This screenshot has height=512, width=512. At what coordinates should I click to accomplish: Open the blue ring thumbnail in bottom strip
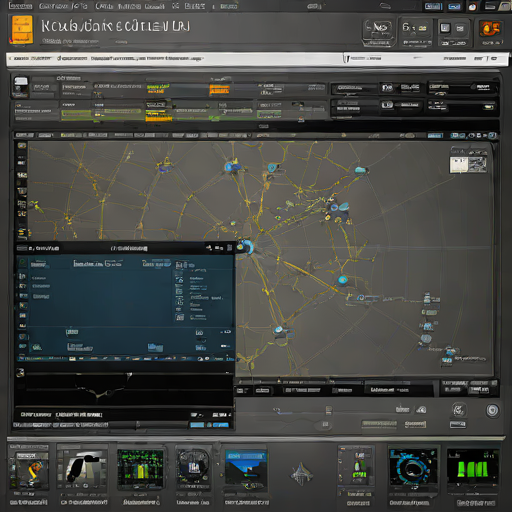tap(413, 467)
